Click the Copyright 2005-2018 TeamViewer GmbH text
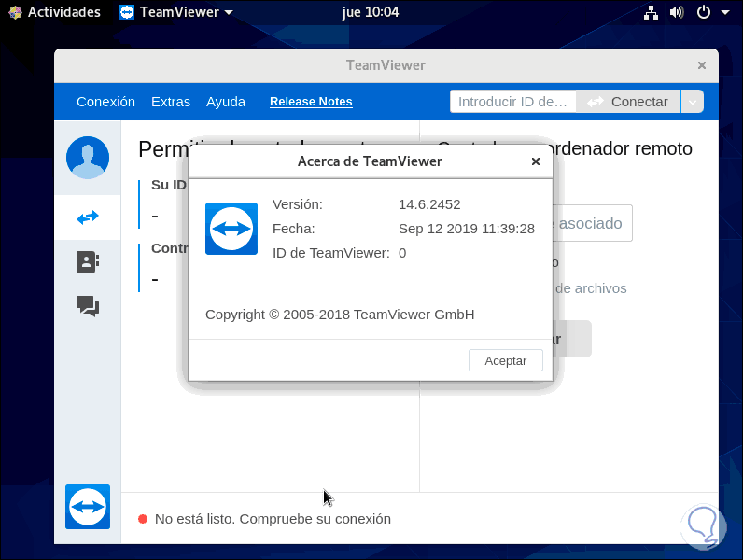Viewport: 743px width, 560px height. (x=340, y=315)
